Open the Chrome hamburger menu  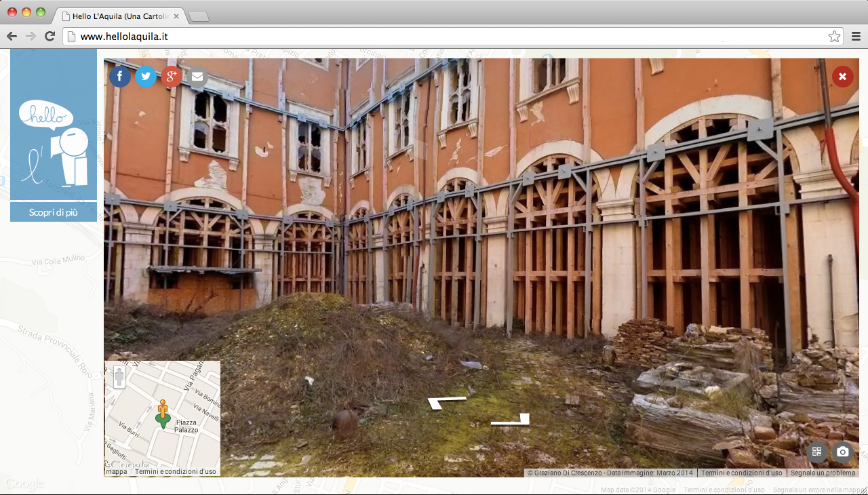856,37
